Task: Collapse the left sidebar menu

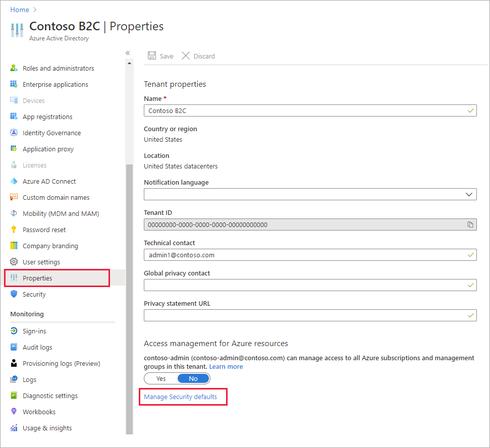Action: (x=128, y=53)
